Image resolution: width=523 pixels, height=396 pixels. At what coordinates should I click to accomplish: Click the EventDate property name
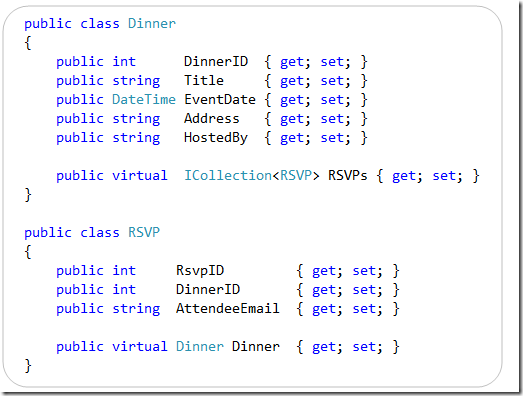(x=220, y=99)
